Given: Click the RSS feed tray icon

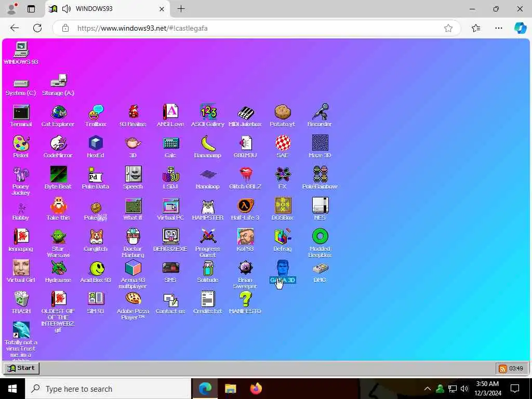Looking at the screenshot, I should tap(503, 369).
